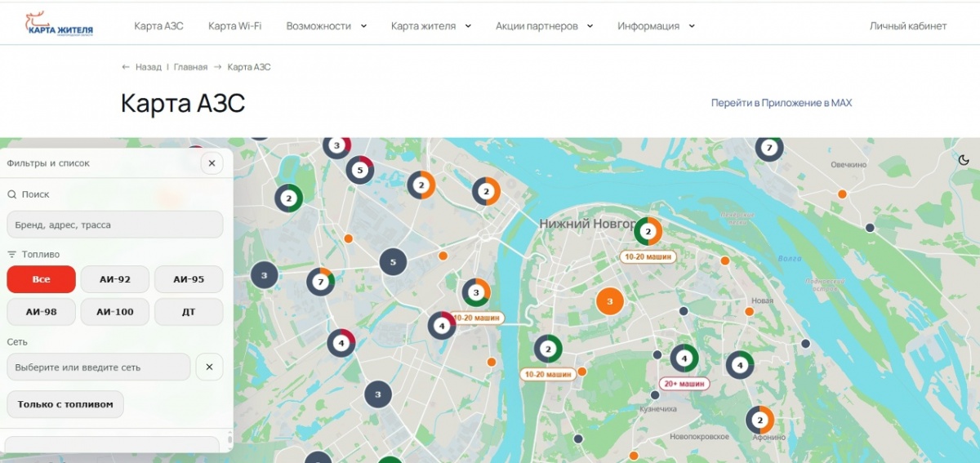The image size is (980, 463).
Task: Open Личный кабинет
Action: 908,26
